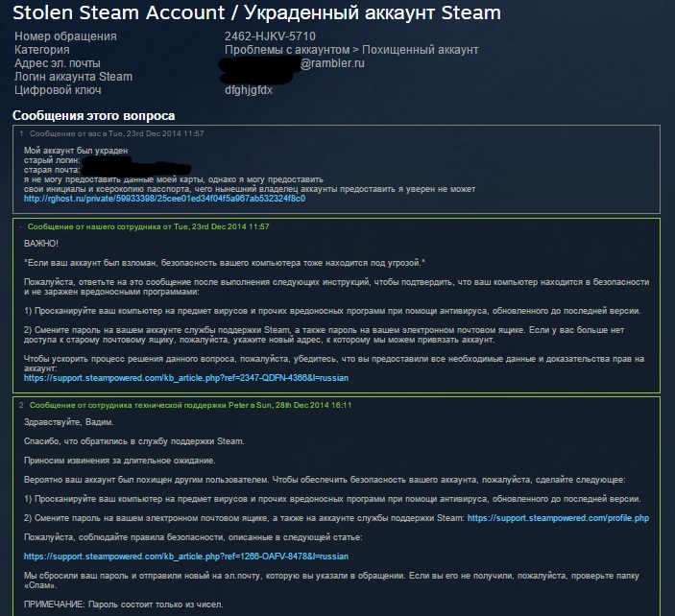Click the quoted line 'Если ваш аккаунт был взломан'
This screenshot has height=616, width=675.
[225, 262]
